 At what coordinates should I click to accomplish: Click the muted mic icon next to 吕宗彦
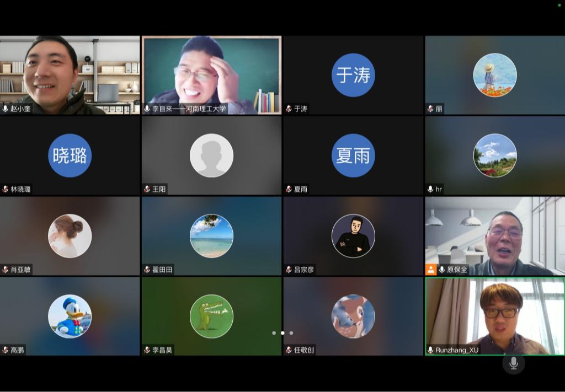click(x=289, y=270)
